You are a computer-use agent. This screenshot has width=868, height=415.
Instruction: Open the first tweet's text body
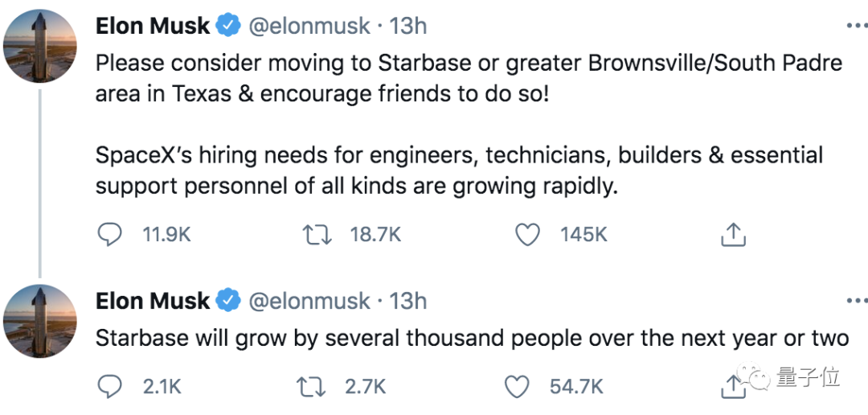pyautogui.click(x=466, y=125)
